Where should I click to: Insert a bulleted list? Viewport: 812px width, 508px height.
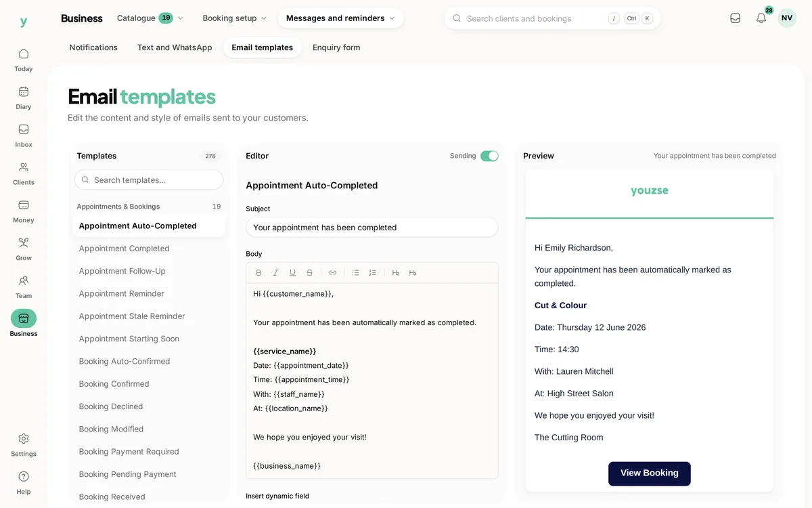click(355, 273)
